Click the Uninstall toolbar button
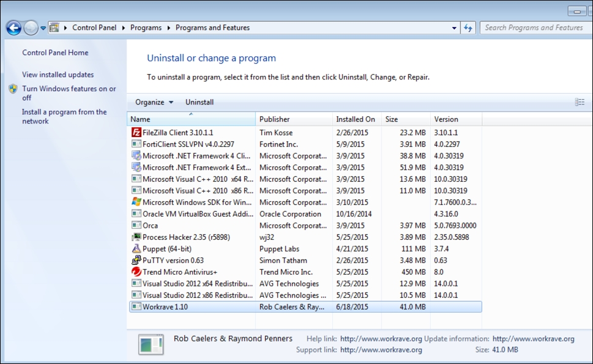 [200, 102]
